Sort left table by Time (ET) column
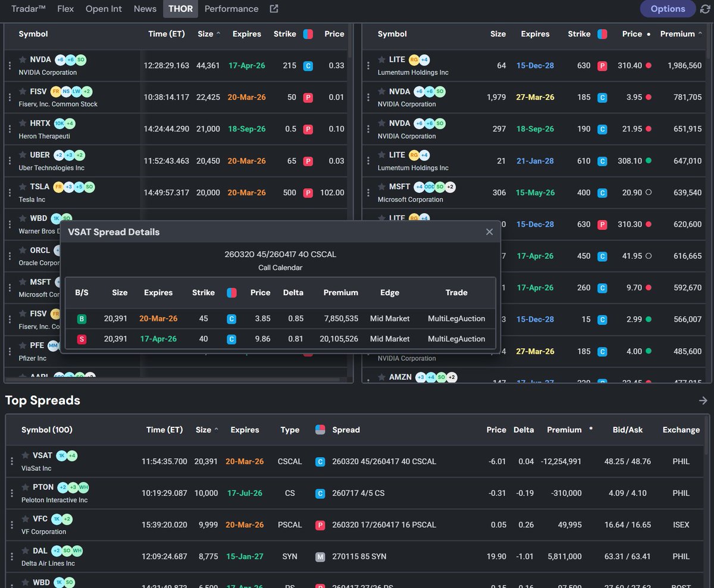Screen dimensions: 714x588 pos(167,34)
